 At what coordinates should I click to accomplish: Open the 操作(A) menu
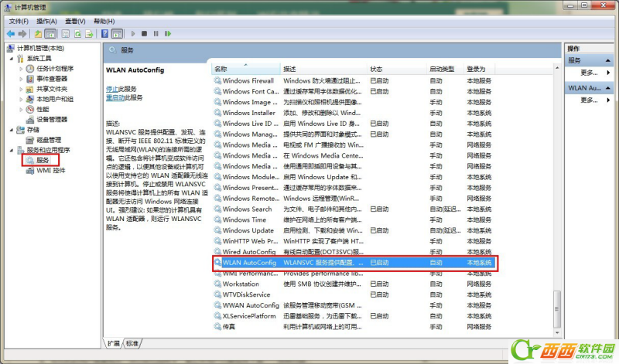(46, 22)
